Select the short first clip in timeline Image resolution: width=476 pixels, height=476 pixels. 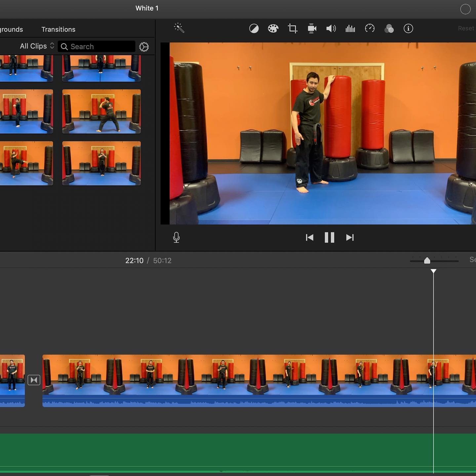click(12, 381)
